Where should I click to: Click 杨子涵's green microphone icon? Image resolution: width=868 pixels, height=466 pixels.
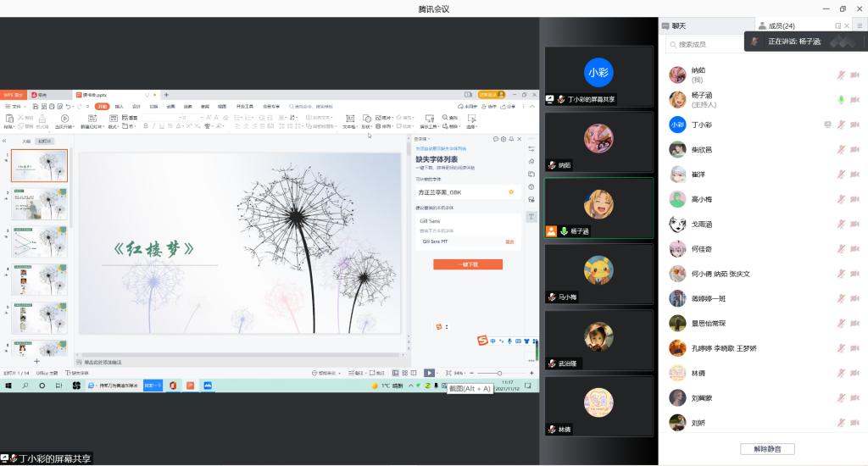841,100
